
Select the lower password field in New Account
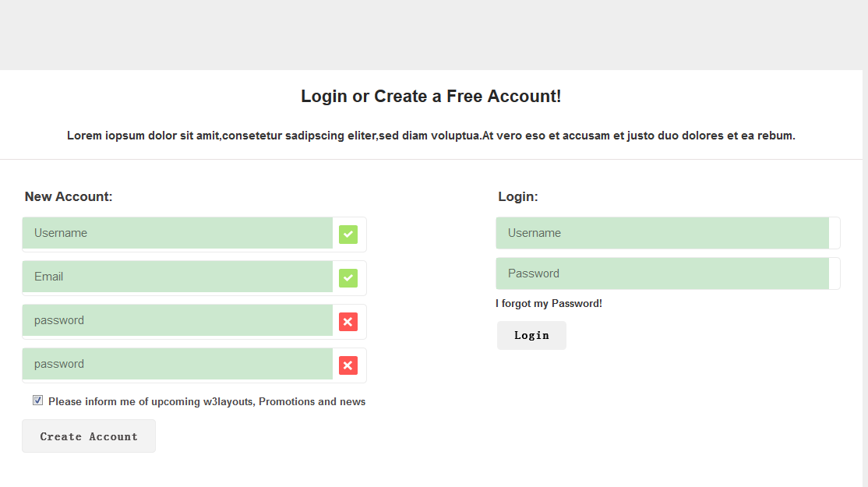point(178,364)
